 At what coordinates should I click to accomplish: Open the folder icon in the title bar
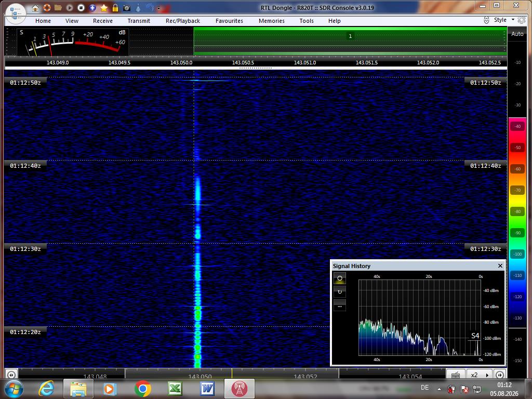pos(58,7)
